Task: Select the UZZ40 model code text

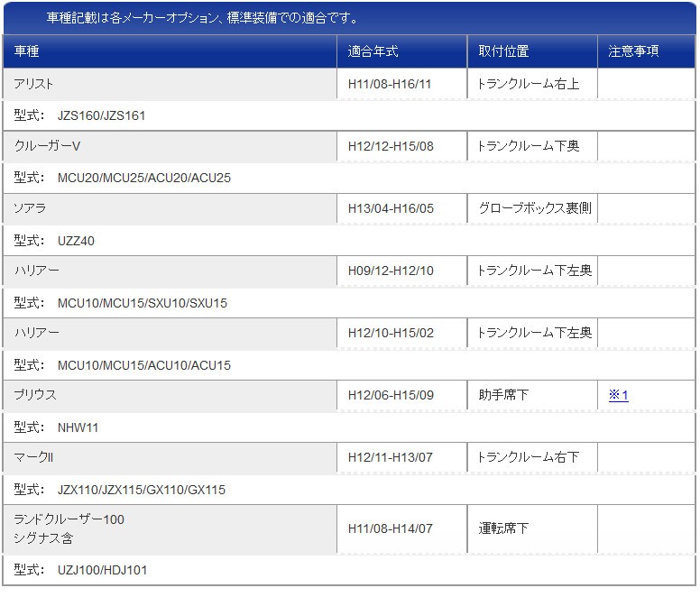Action: 76,241
